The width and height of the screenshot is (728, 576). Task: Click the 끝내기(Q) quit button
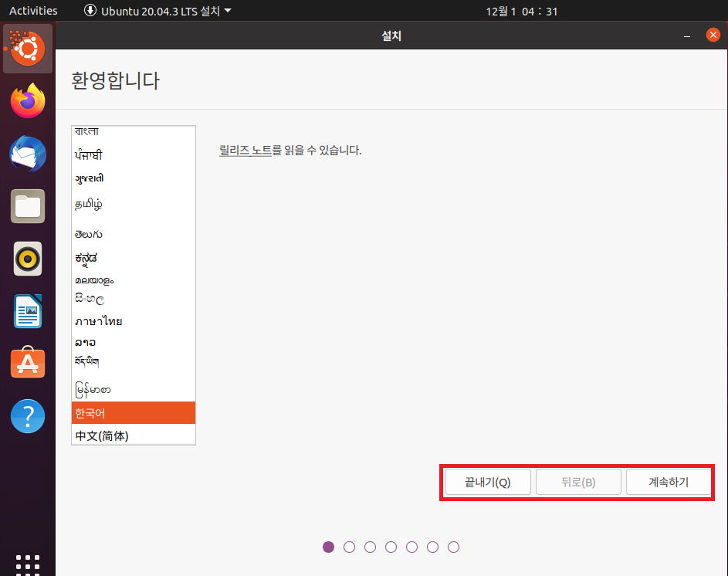(x=487, y=482)
